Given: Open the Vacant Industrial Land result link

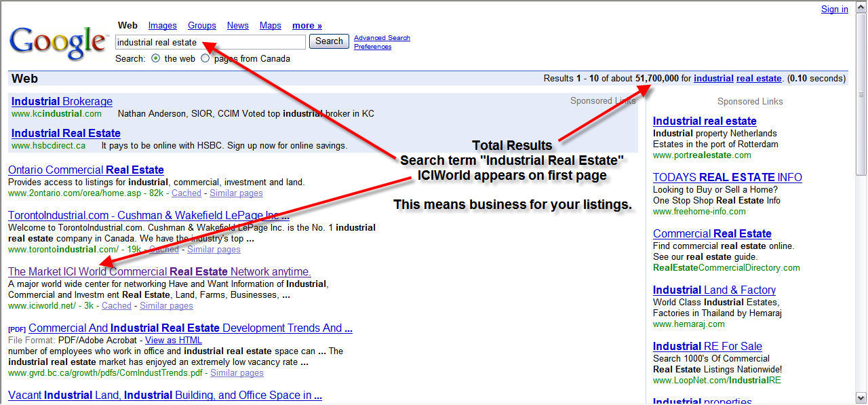Looking at the screenshot, I should click(x=165, y=396).
